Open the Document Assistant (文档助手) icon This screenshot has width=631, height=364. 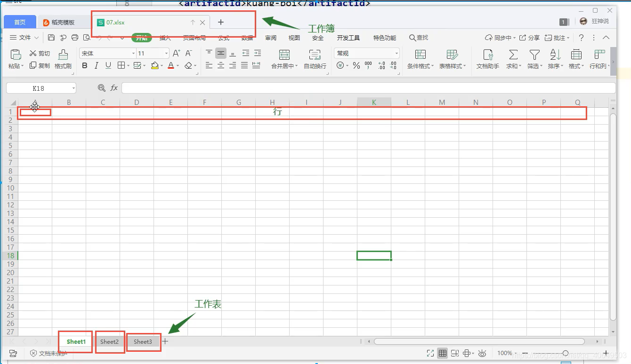tap(488, 55)
